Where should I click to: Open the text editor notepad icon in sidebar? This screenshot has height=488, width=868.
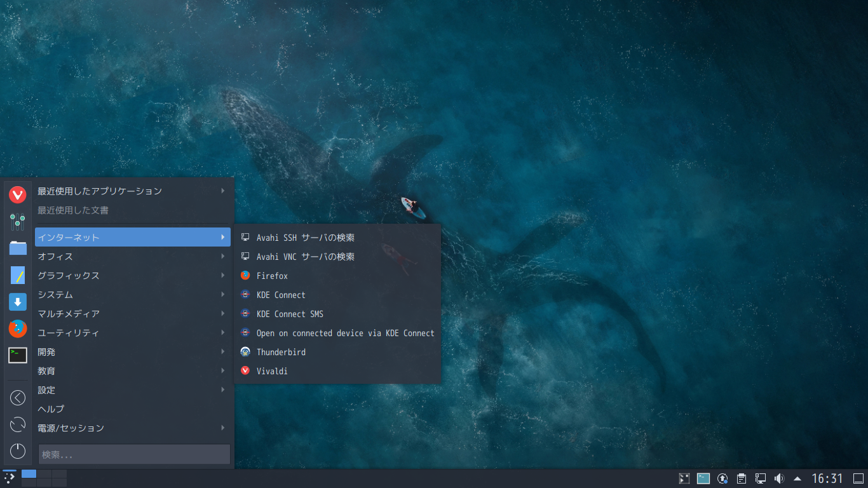click(x=18, y=275)
